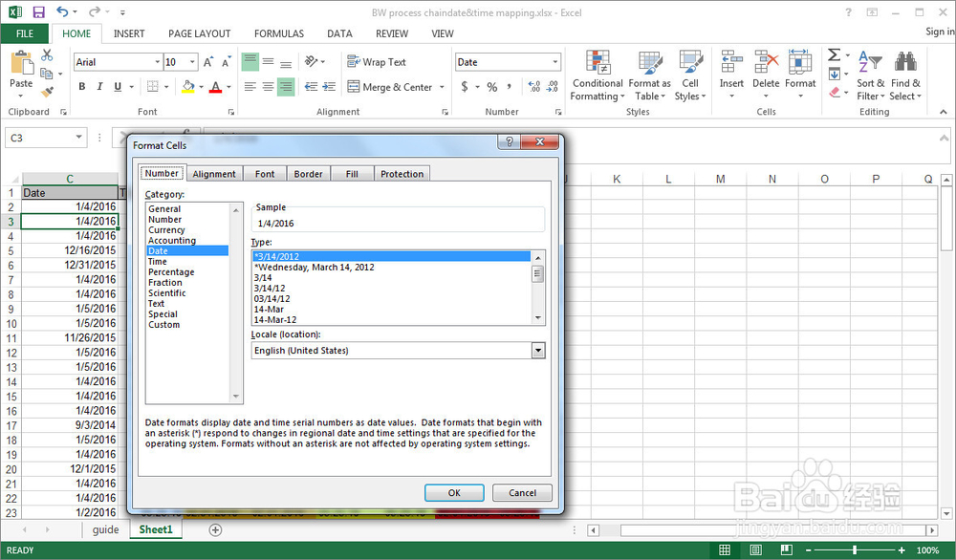Click the Copy icon in Clipboard group
The height and width of the screenshot is (560, 956).
click(46, 74)
